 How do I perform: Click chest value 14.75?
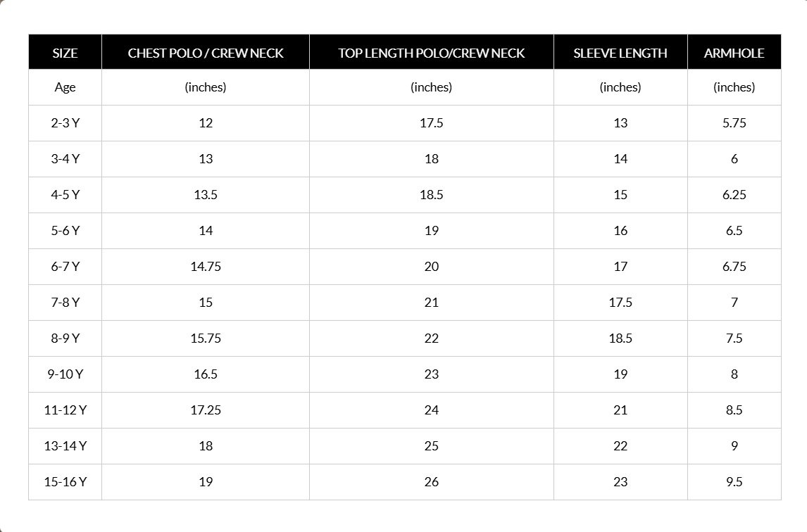click(x=206, y=267)
